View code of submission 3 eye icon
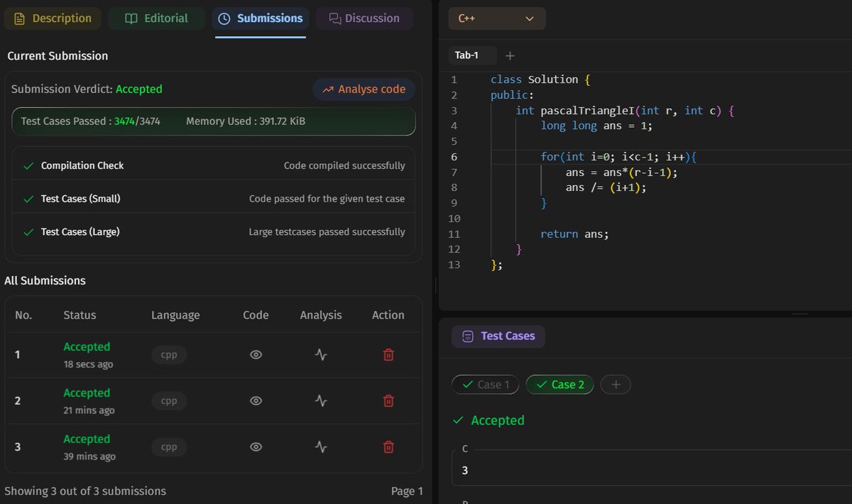852x504 pixels. pos(256,447)
